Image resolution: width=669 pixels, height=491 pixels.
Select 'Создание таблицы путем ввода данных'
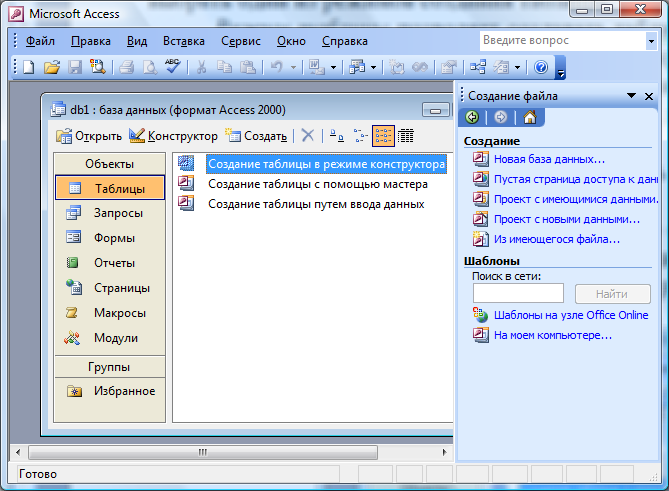click(316, 204)
